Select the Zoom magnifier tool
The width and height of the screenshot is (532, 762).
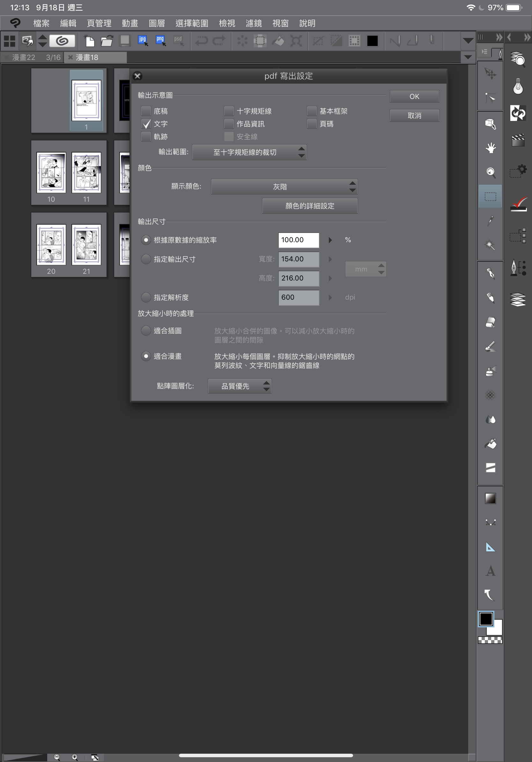[x=490, y=172]
